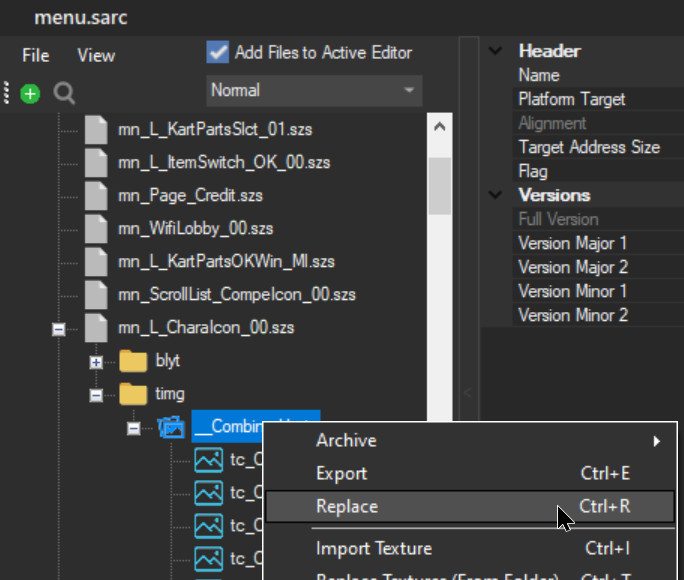Open the Archive submenu
Viewport: 684px width, 580px height.
click(x=347, y=440)
